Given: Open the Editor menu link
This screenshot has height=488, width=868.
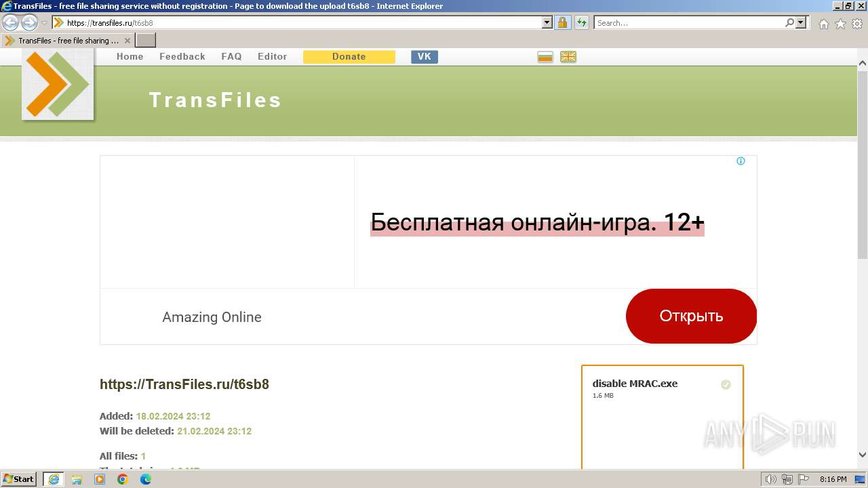Looking at the screenshot, I should tap(272, 57).
